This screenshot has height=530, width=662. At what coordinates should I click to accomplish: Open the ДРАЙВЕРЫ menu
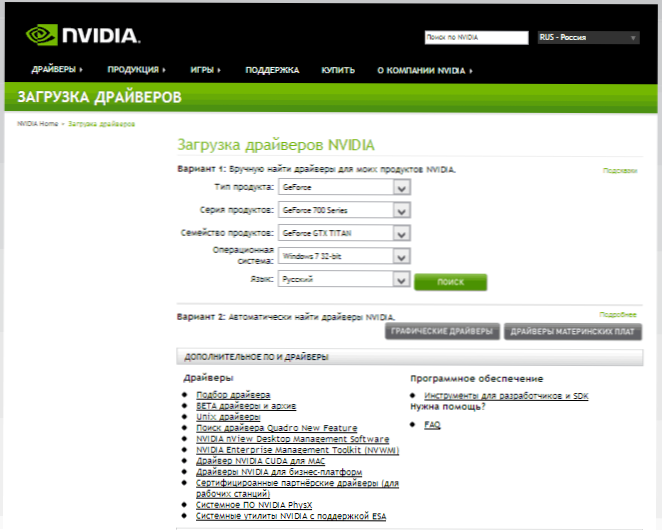point(57,69)
